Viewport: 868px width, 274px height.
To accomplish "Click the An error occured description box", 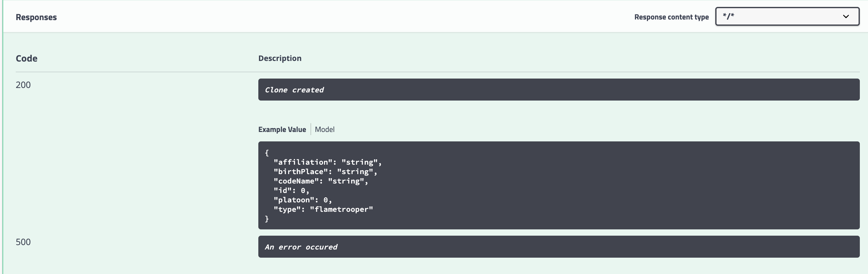I will (559, 247).
